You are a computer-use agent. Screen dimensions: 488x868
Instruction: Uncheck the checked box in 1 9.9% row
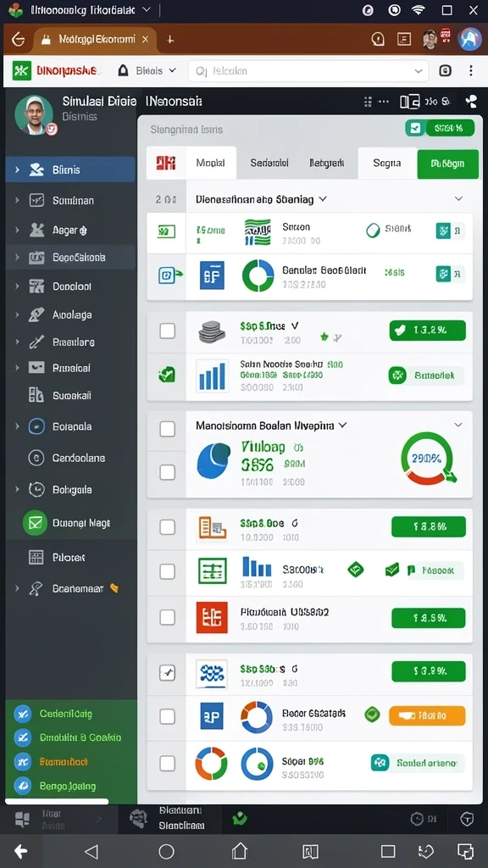[167, 672]
